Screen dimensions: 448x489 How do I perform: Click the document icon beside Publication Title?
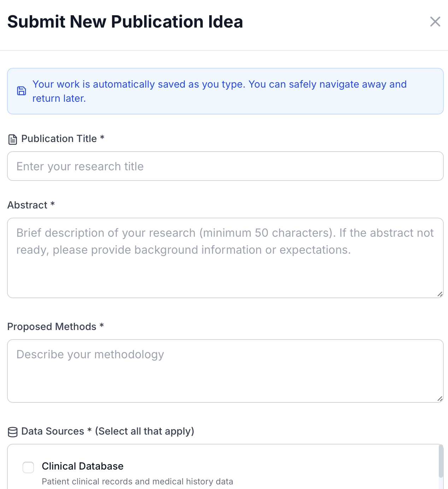coord(12,139)
